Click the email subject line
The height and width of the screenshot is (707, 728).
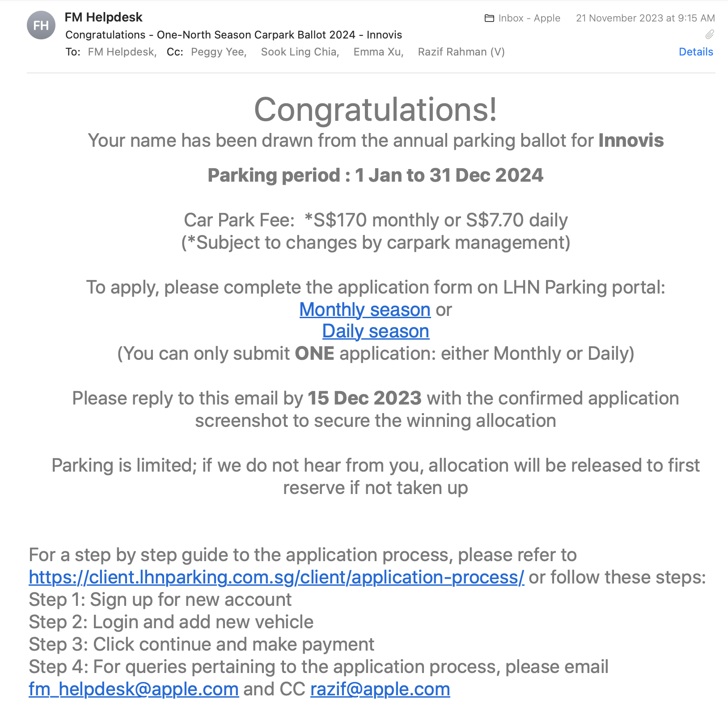[x=233, y=35]
